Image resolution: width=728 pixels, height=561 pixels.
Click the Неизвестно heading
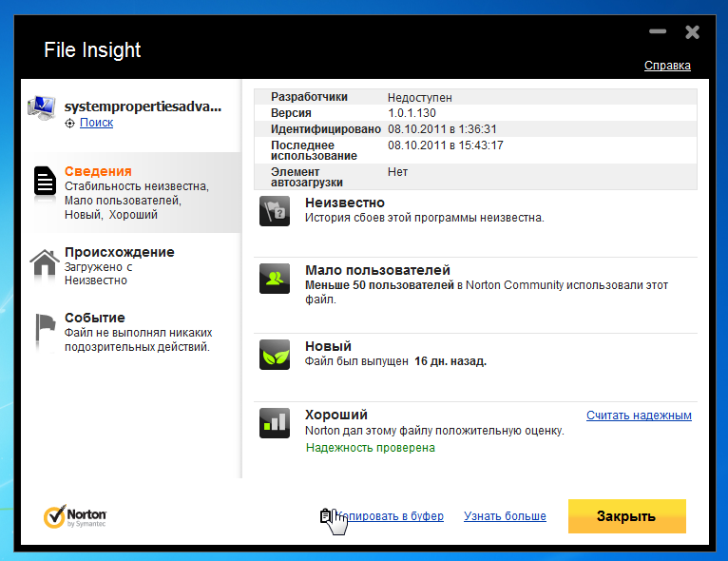coord(345,203)
